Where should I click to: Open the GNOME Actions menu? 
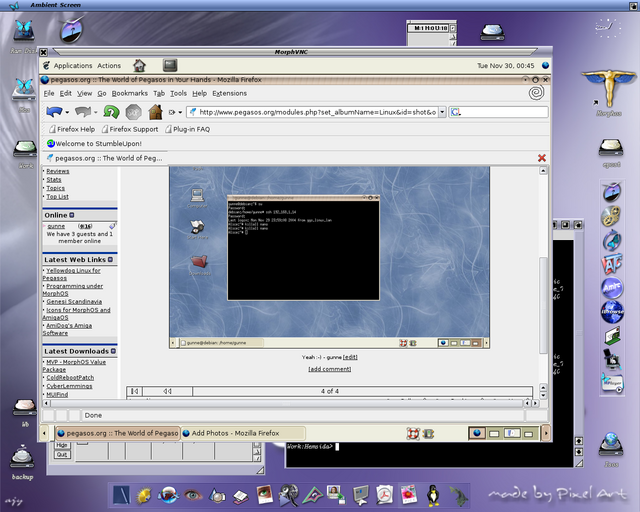click(109, 65)
